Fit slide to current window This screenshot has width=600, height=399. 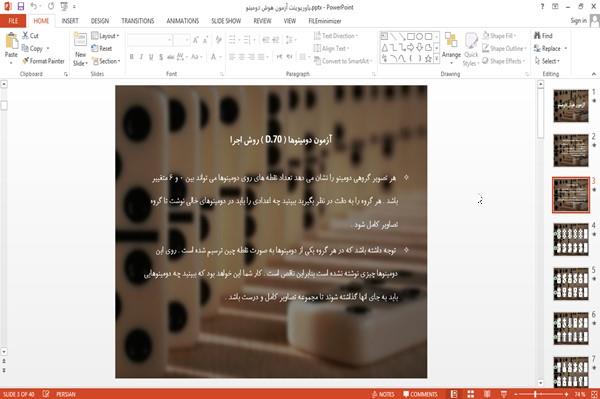pyautogui.click(x=594, y=394)
